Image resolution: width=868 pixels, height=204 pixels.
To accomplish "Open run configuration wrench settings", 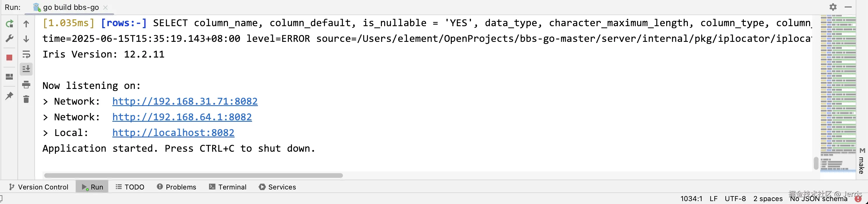I will point(9,39).
